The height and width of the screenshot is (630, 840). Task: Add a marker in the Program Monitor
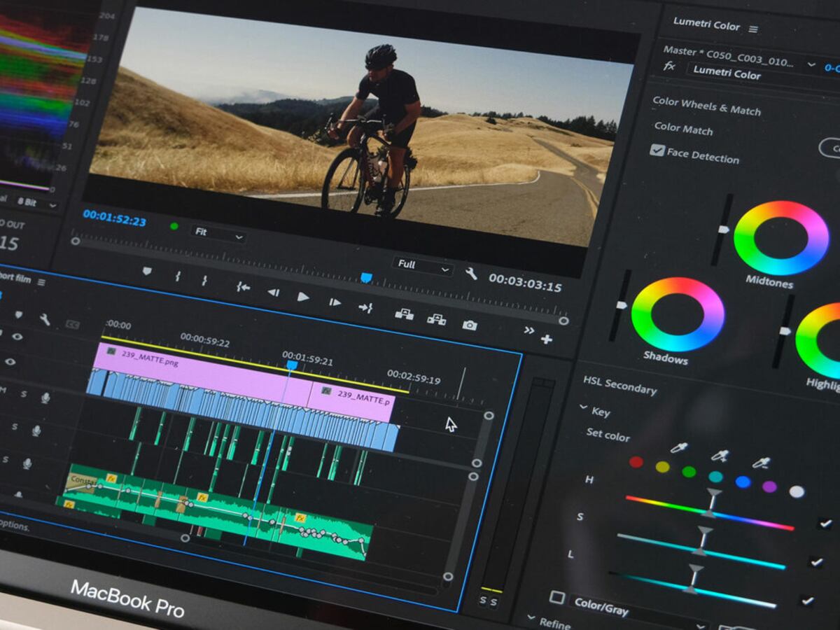[146, 271]
